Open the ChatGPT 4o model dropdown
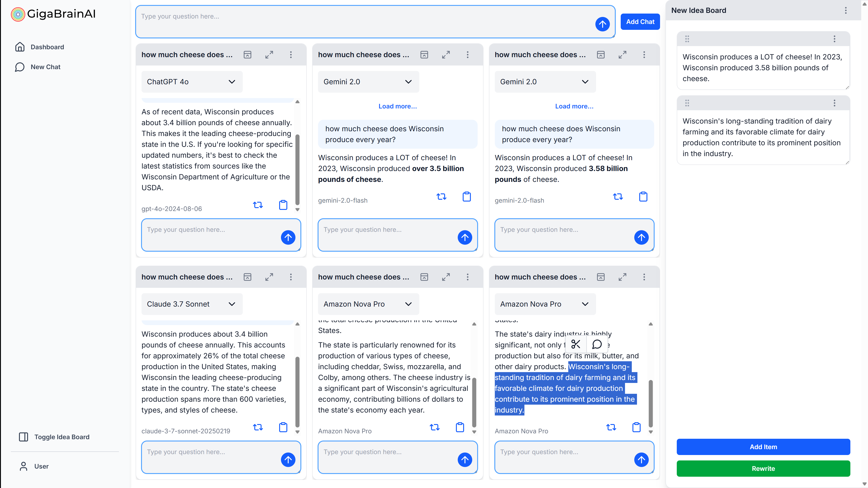 (192, 82)
